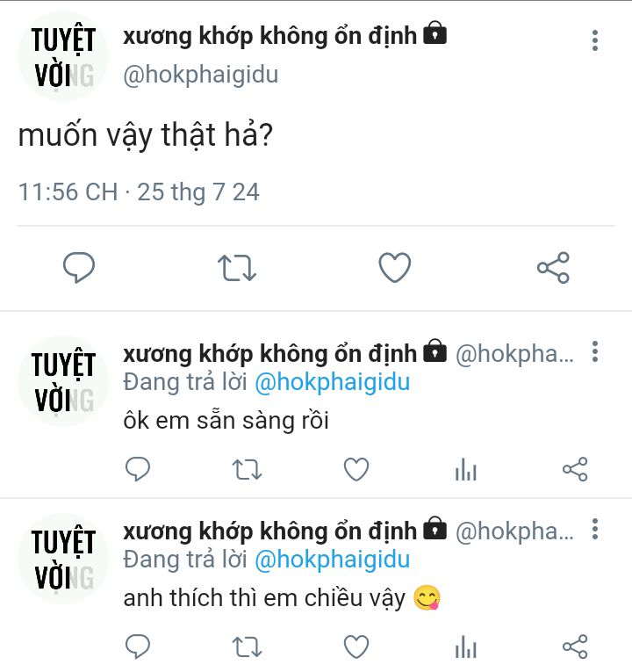Viewport: 632px width, 672px height.
Task: Retweet the "anh thích thì em chiều vậy" tweet
Action: click(x=247, y=647)
